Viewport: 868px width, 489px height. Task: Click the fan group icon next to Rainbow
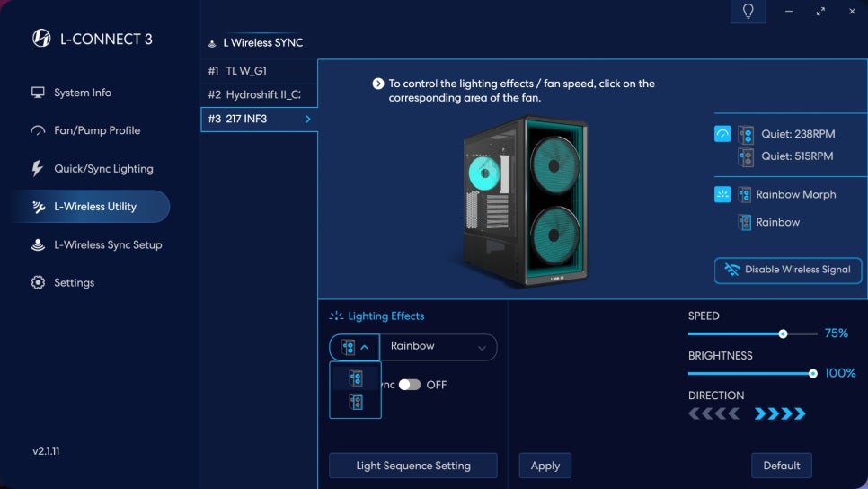745,223
